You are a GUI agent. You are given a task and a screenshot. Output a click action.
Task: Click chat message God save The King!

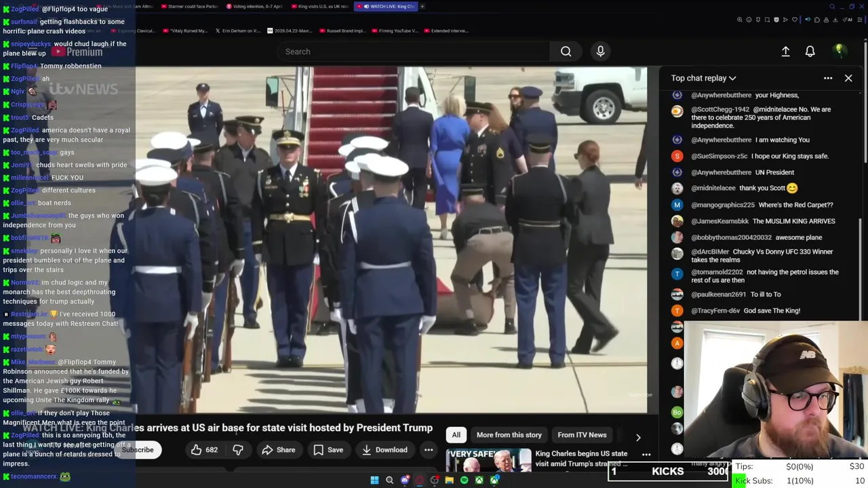point(772,310)
